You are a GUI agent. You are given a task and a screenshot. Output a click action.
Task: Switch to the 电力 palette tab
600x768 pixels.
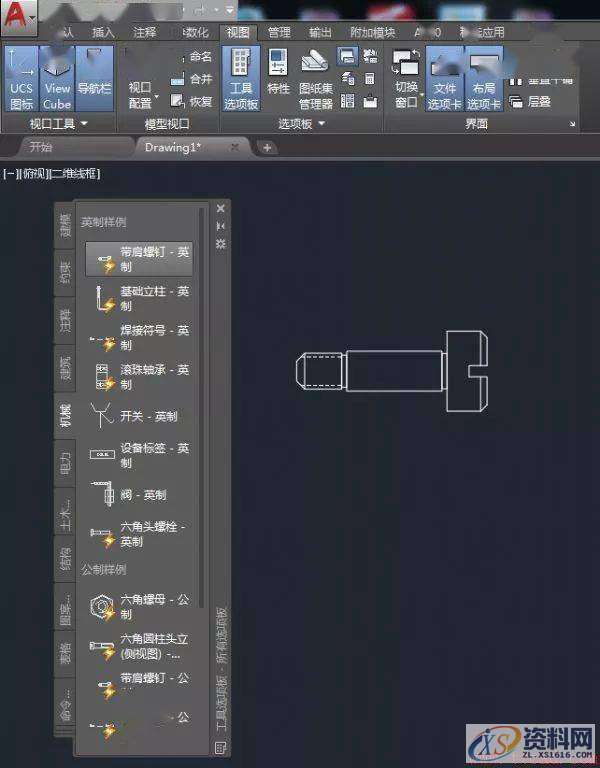pyautogui.click(x=65, y=463)
